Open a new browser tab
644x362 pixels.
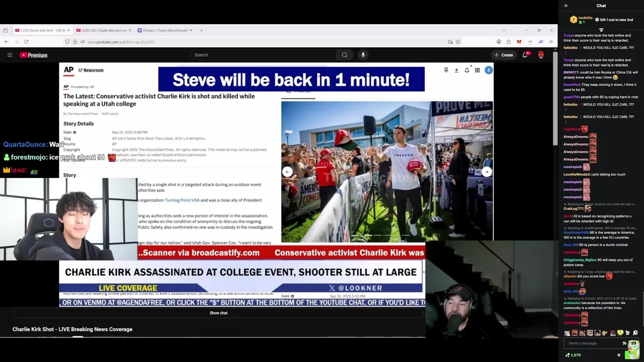click(201, 30)
